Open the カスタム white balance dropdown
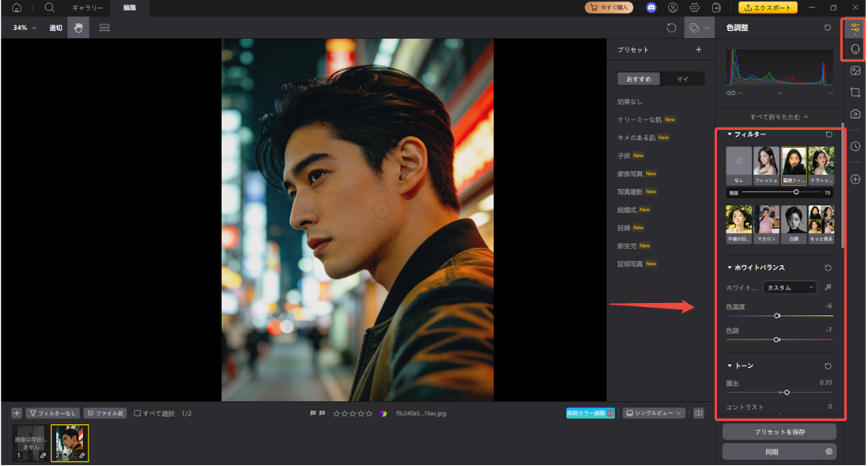Screen dimensions: 868x466 point(790,287)
